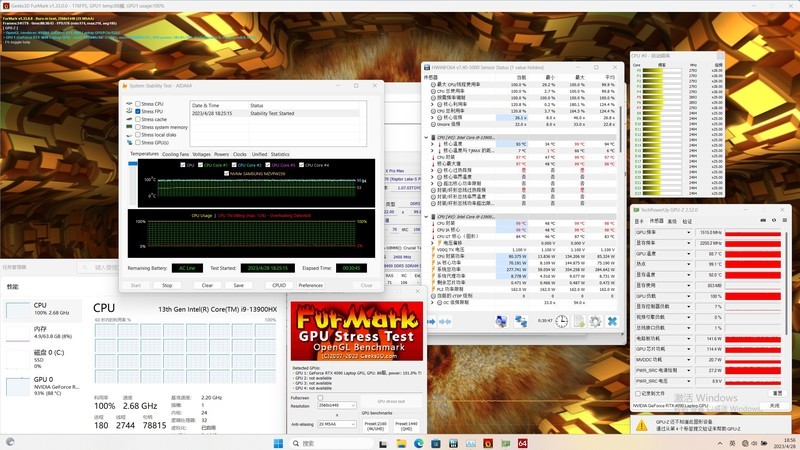Click Save button in AIDA64
800x450 pixels.
point(238,285)
